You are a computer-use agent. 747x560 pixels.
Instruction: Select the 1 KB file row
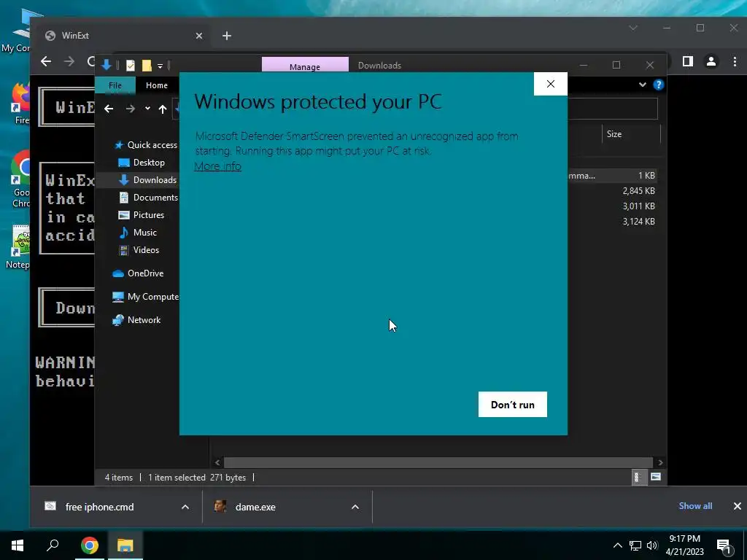[613, 176]
